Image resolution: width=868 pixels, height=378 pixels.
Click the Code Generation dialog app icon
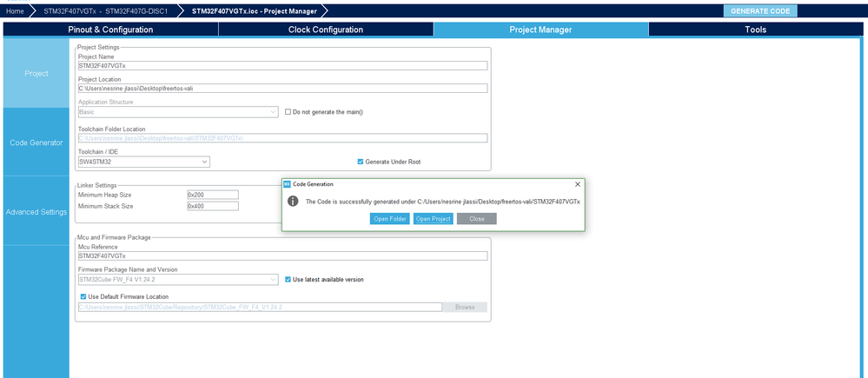pos(287,184)
